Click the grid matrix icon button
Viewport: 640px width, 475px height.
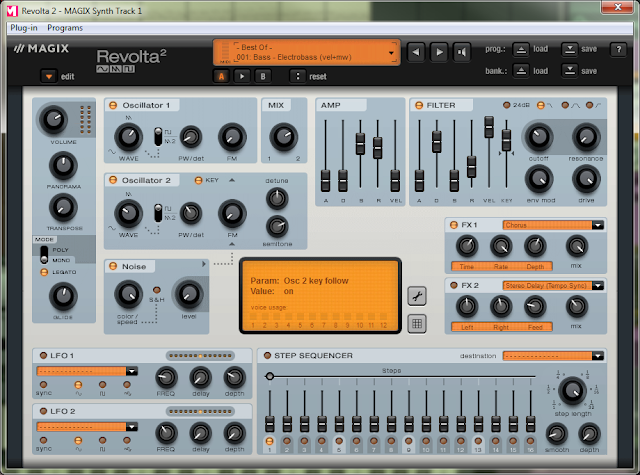[417, 324]
